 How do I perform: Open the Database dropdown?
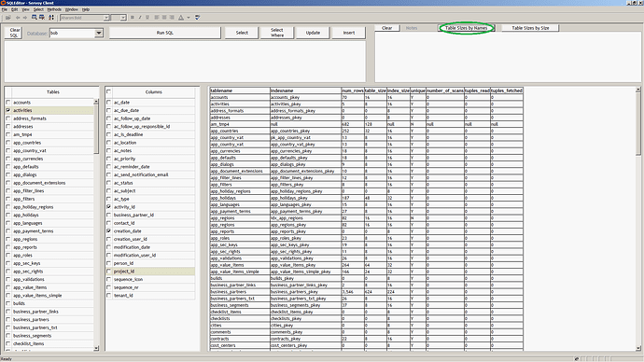click(x=99, y=33)
